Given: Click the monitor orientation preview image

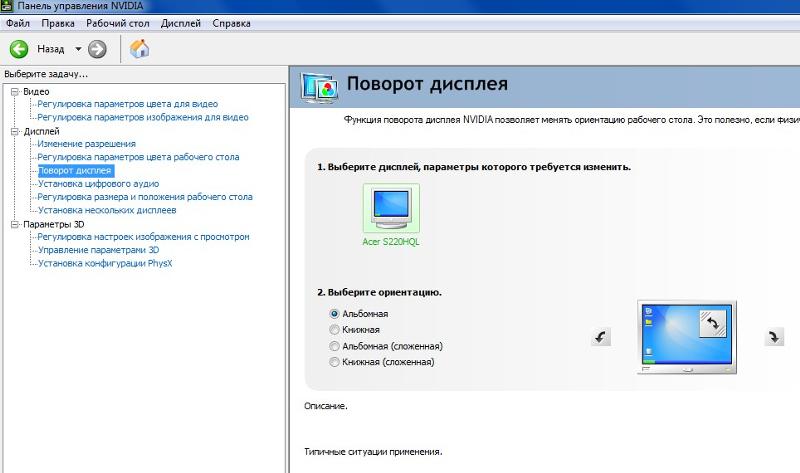Looking at the screenshot, I should tap(687, 337).
